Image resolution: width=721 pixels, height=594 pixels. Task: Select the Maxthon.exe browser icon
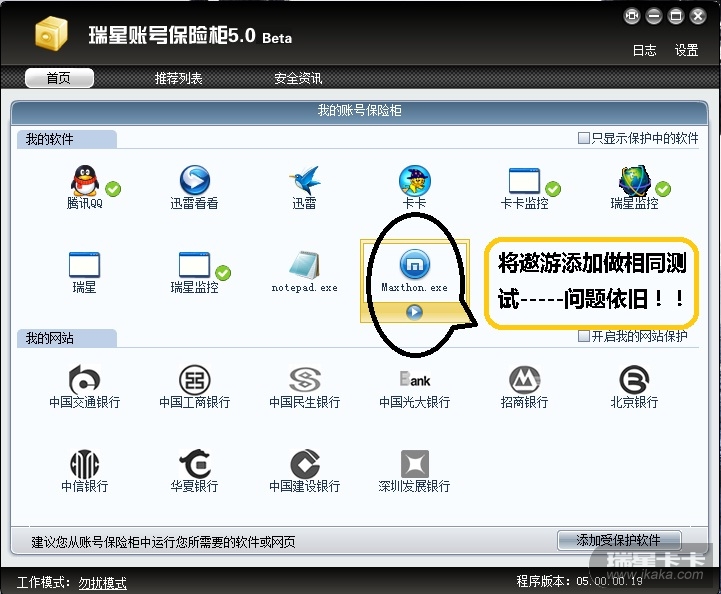click(415, 264)
